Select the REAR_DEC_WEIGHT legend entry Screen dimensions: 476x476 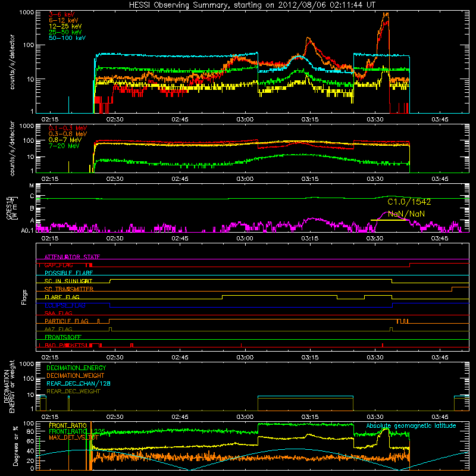click(73, 392)
